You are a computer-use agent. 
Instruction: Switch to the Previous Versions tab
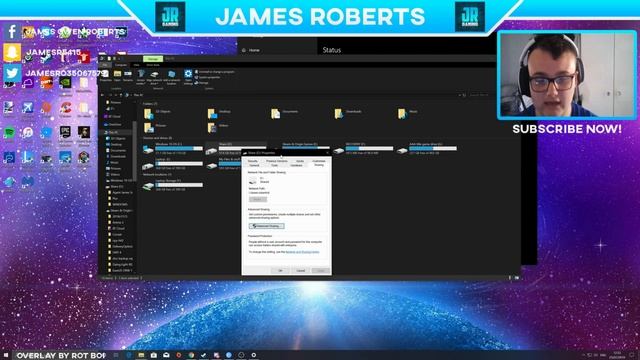tap(277, 161)
